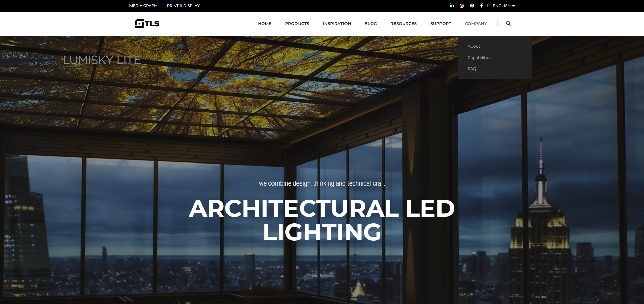644x304 pixels.
Task: Follow the Print & Display link
Action: 183,6
